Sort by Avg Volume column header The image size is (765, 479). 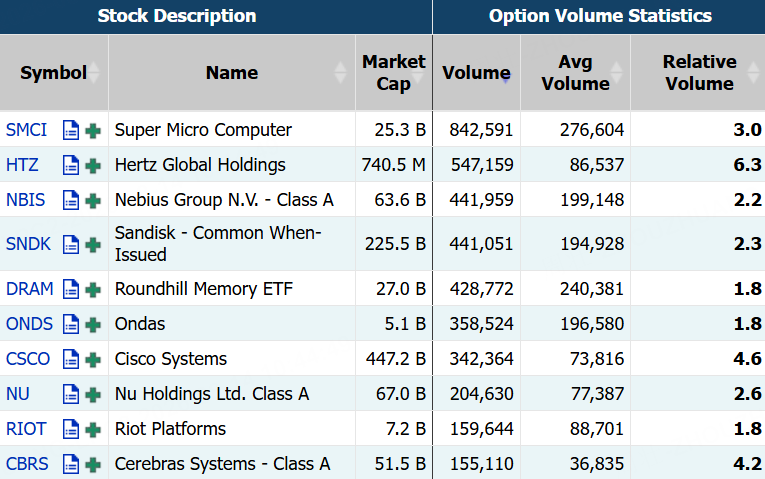(x=575, y=73)
